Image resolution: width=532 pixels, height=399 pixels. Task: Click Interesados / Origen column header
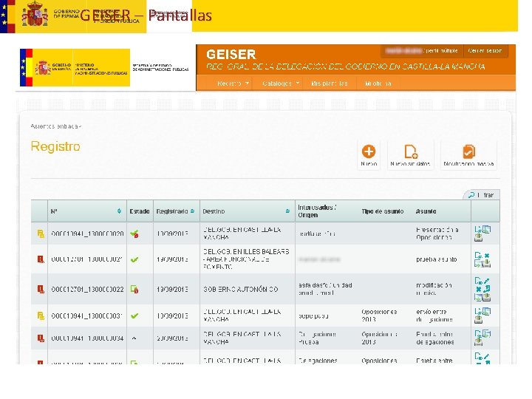point(317,211)
